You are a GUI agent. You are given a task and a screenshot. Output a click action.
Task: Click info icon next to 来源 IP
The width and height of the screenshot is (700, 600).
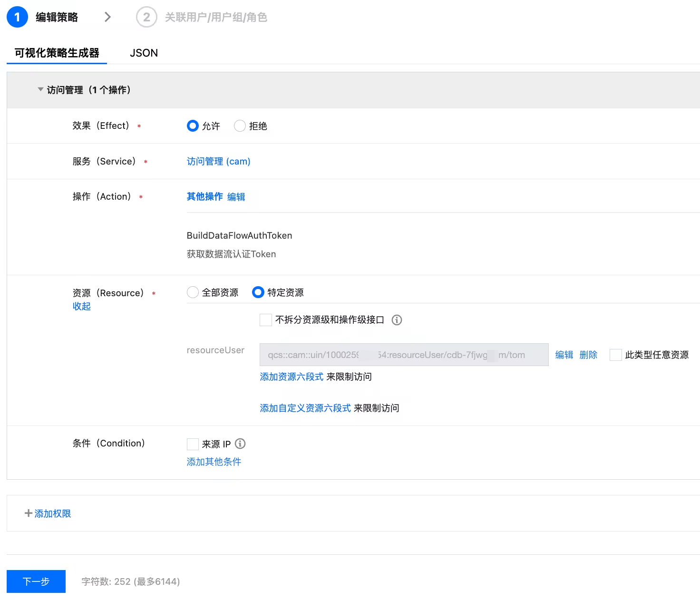(240, 444)
